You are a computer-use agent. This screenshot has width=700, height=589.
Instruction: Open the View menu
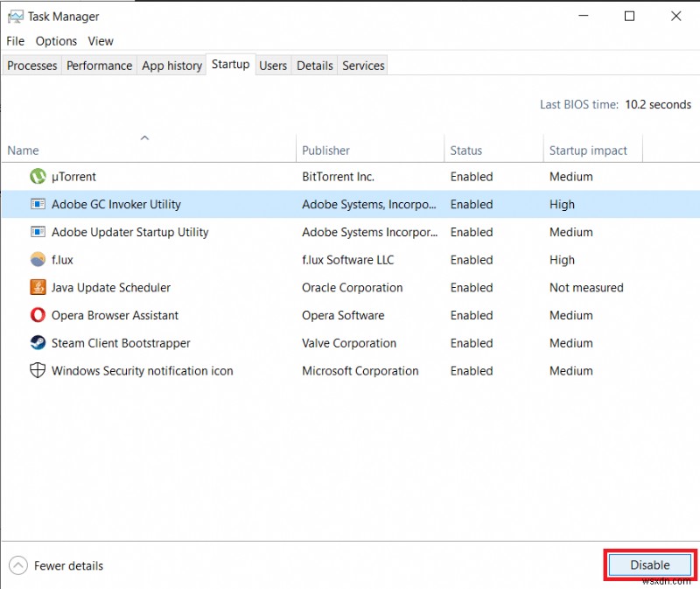(101, 41)
